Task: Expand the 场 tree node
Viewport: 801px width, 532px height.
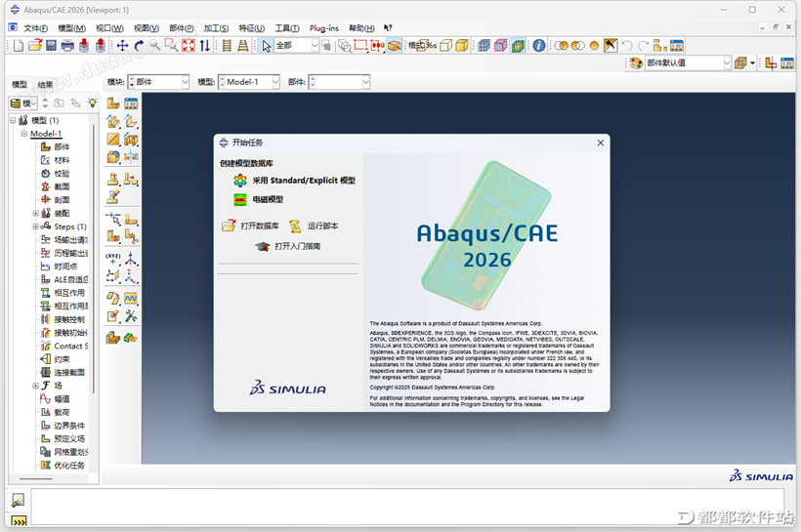Action: click(x=35, y=386)
